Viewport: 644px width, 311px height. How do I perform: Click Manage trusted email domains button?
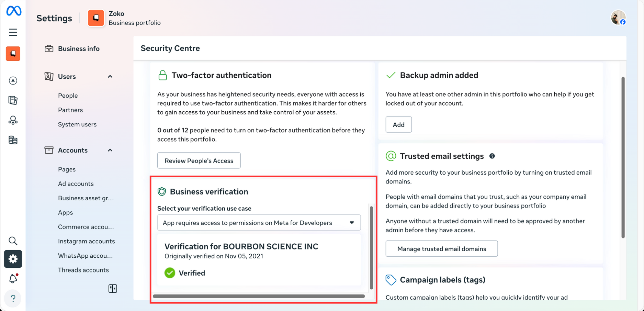coord(441,248)
